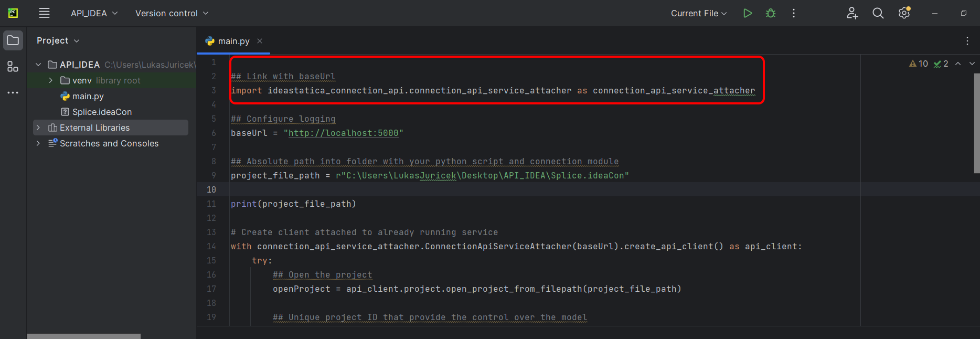
Task: Show more tool windows ellipsis in sidebar
Action: click(x=13, y=92)
